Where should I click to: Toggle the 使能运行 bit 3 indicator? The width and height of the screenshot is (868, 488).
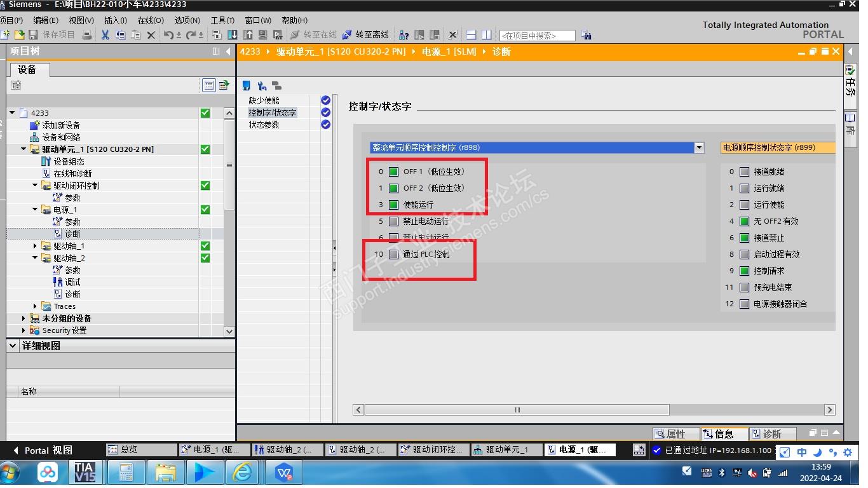coord(393,205)
